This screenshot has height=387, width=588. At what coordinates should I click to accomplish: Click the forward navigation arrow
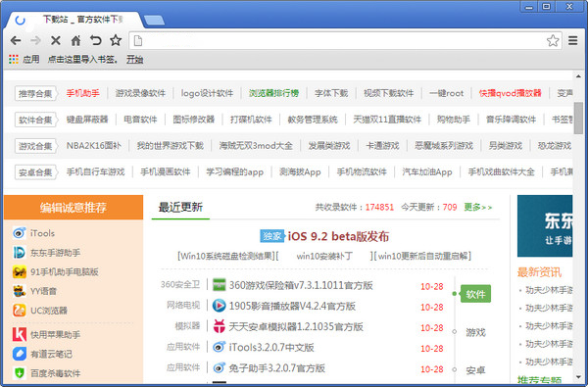(35, 40)
